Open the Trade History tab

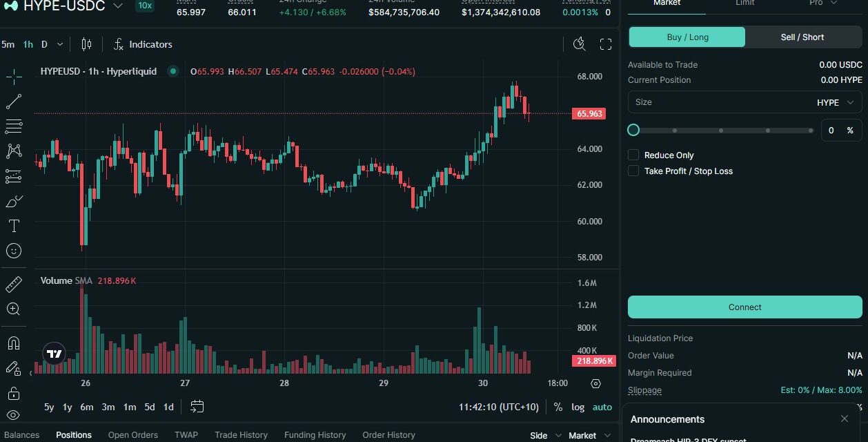click(241, 435)
